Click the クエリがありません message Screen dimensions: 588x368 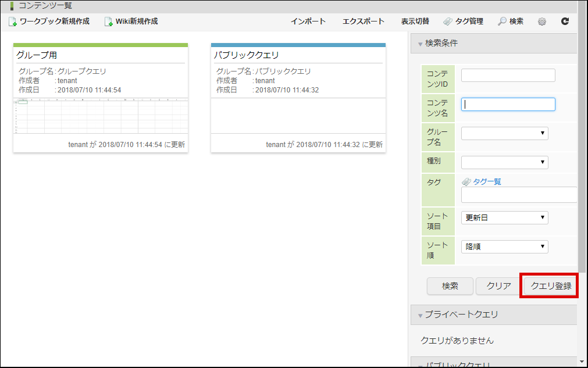457,341
